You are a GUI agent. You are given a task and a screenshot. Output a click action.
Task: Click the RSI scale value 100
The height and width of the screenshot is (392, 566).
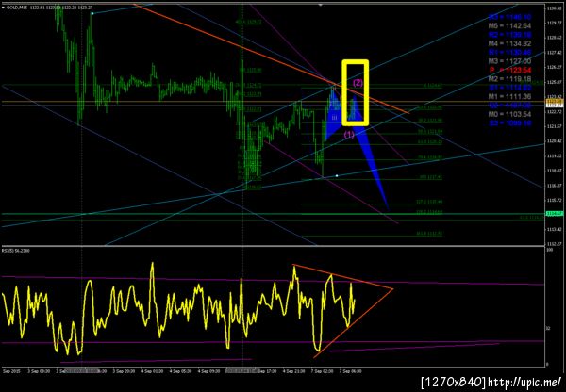549,250
